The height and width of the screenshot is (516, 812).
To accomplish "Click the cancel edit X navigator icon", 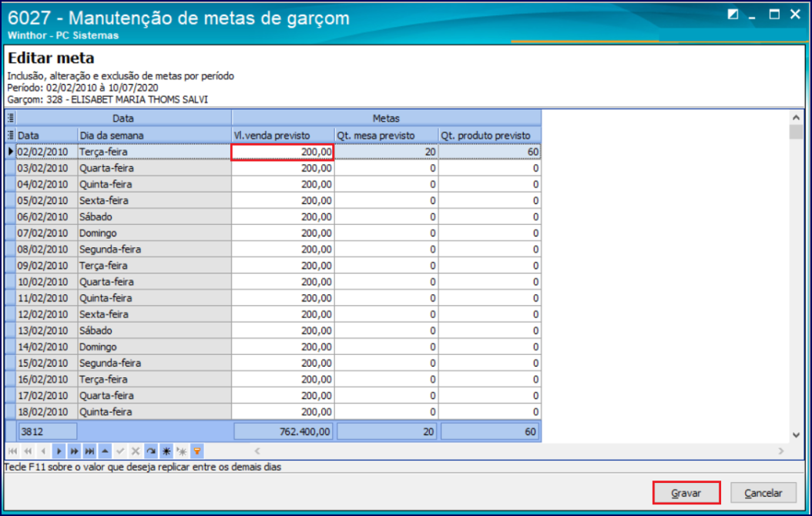I will click(136, 451).
